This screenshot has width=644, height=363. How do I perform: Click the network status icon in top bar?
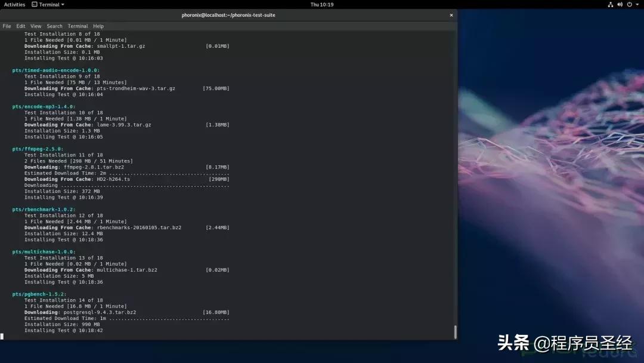point(611,4)
